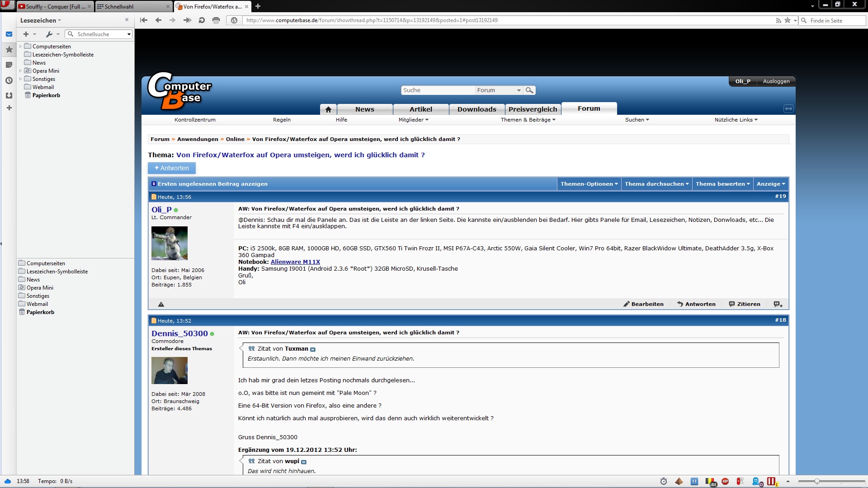Expand the Sonstiges bookmark folder

click(20, 79)
